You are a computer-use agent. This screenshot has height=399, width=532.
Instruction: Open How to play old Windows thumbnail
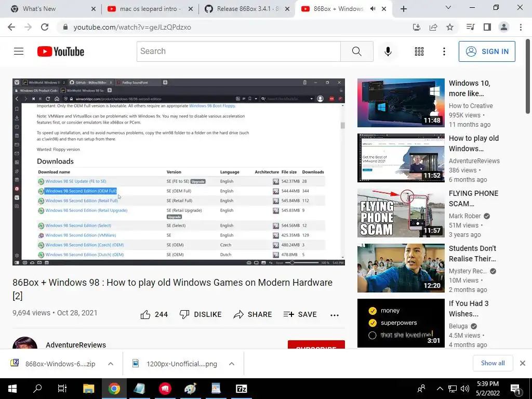[401, 158]
